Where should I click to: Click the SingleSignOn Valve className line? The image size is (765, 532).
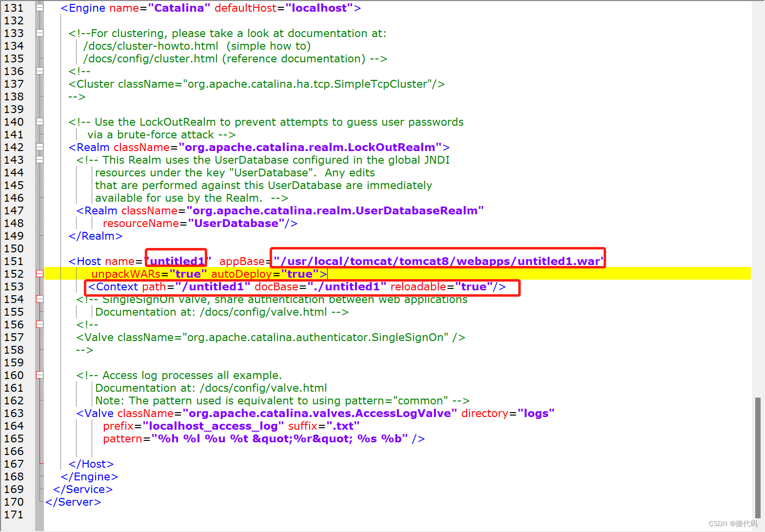[x=271, y=337]
